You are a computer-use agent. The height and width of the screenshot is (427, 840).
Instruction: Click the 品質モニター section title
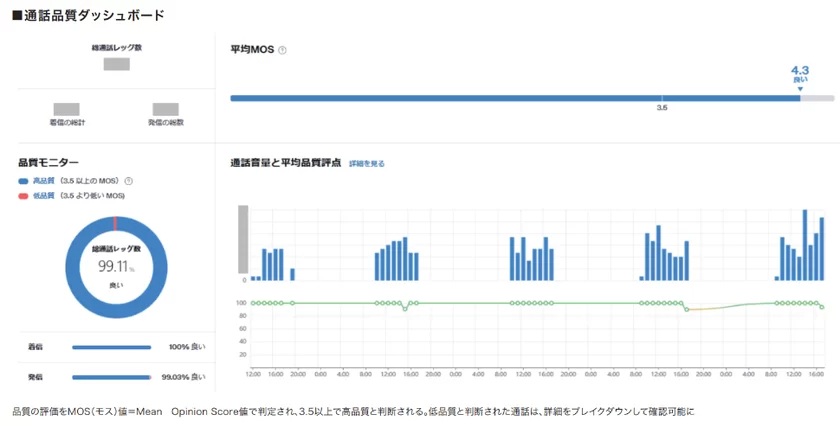48,162
